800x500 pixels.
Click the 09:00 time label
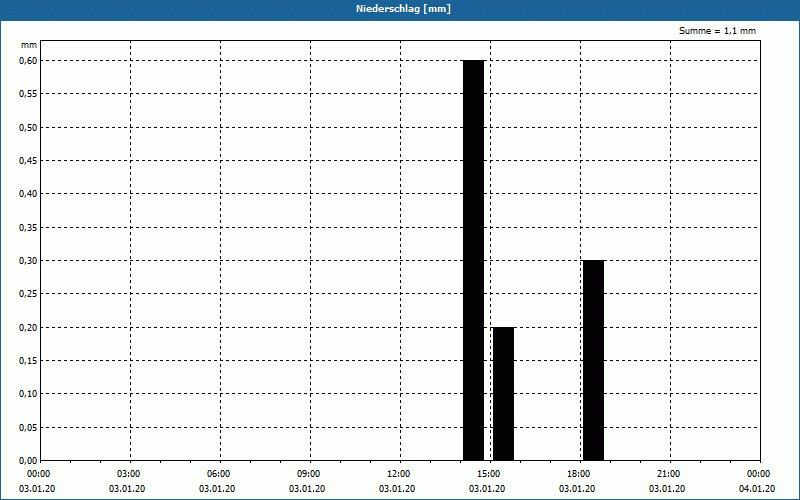click(x=310, y=474)
